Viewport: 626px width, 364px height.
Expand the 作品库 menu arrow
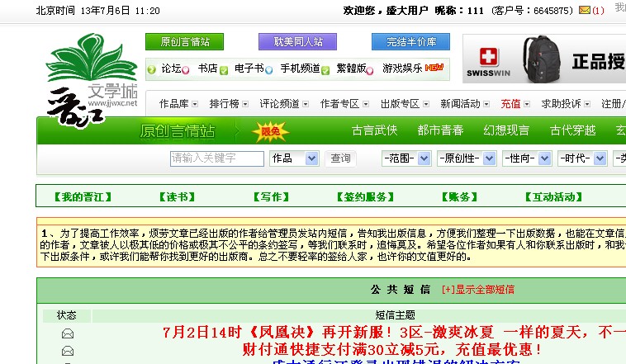tap(195, 104)
